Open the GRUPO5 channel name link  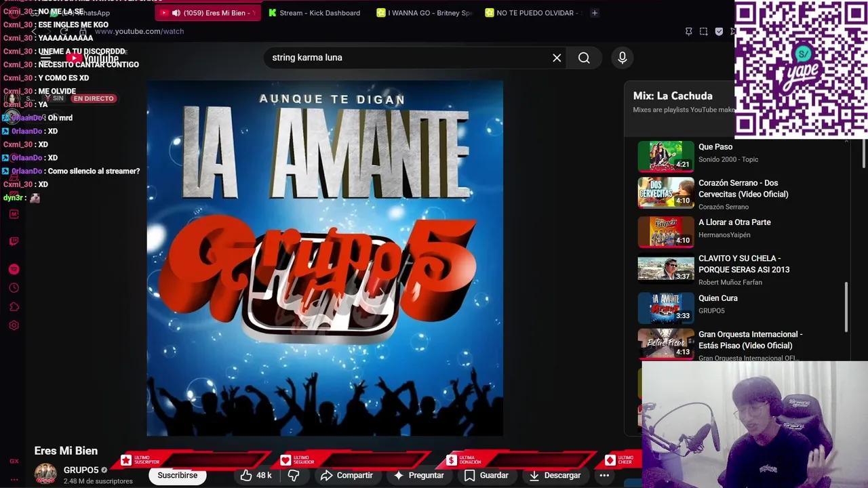(x=81, y=470)
